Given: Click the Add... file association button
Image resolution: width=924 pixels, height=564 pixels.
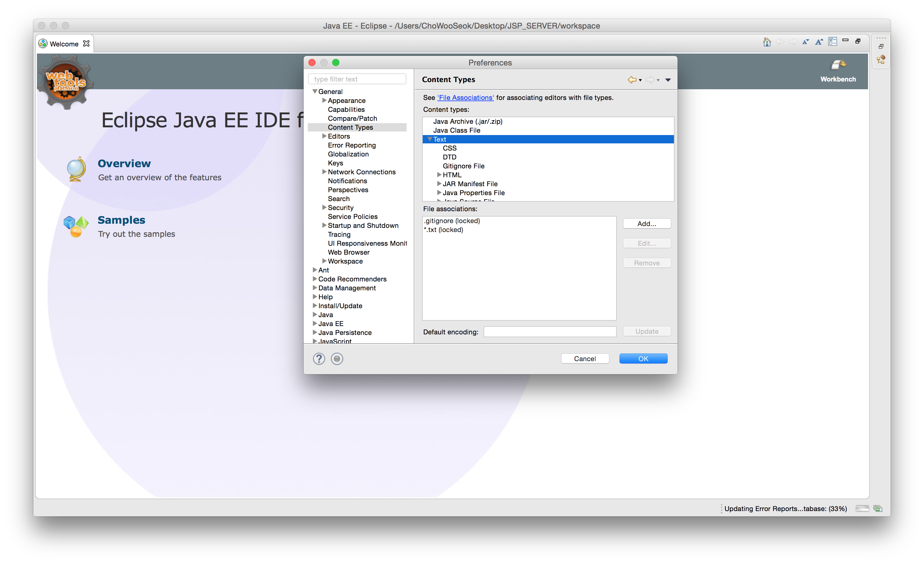Looking at the screenshot, I should [x=647, y=223].
